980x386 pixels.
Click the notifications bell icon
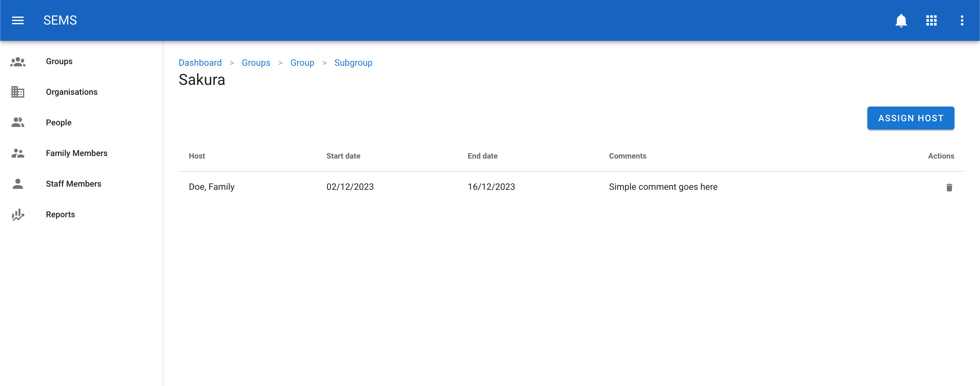(901, 20)
